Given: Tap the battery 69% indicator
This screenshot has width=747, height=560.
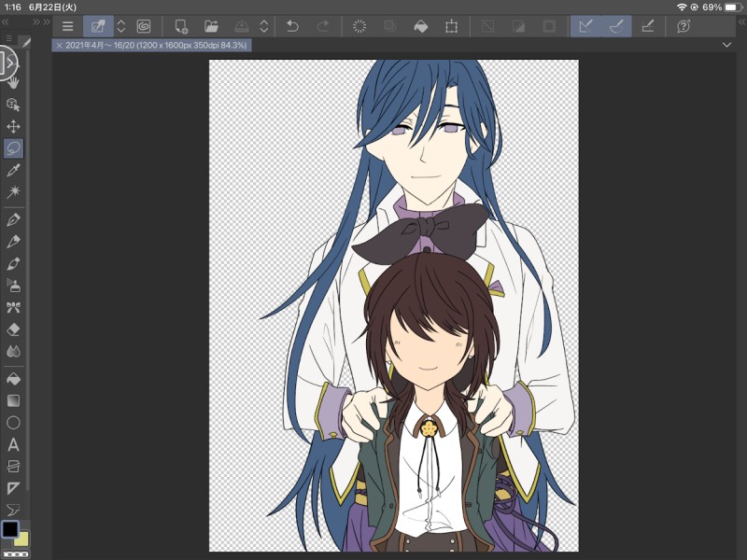Looking at the screenshot, I should click(723, 7).
